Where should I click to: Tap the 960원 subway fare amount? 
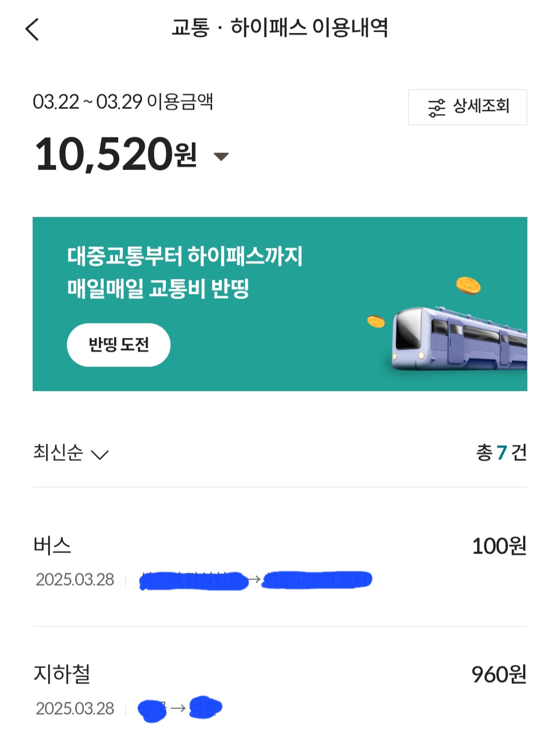tap(499, 675)
